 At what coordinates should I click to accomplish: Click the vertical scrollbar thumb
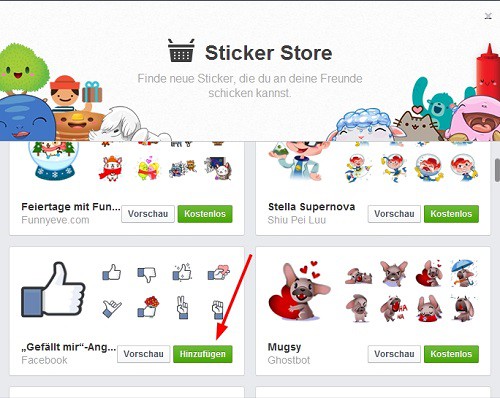[x=497, y=170]
